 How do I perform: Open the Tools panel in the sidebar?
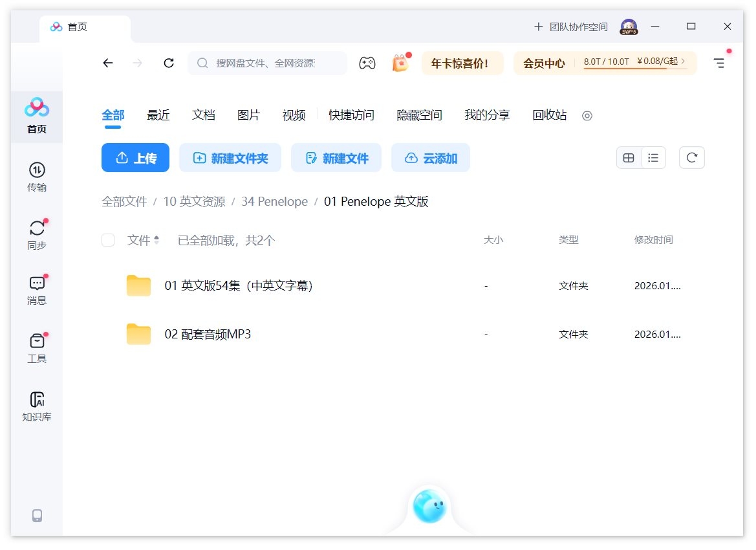pyautogui.click(x=37, y=347)
